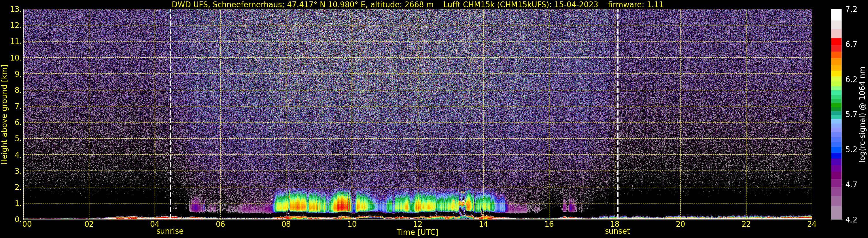Click the height axis tick "9."

(18, 74)
